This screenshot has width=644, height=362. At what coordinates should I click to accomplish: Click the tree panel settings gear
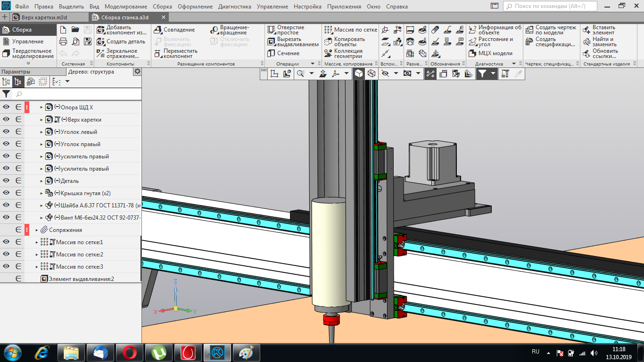[137, 72]
